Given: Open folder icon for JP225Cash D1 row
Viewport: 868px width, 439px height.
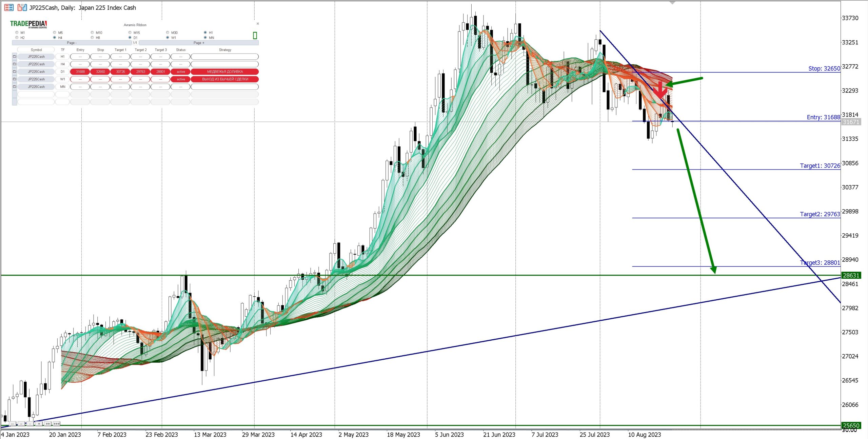Looking at the screenshot, I should tap(15, 72).
